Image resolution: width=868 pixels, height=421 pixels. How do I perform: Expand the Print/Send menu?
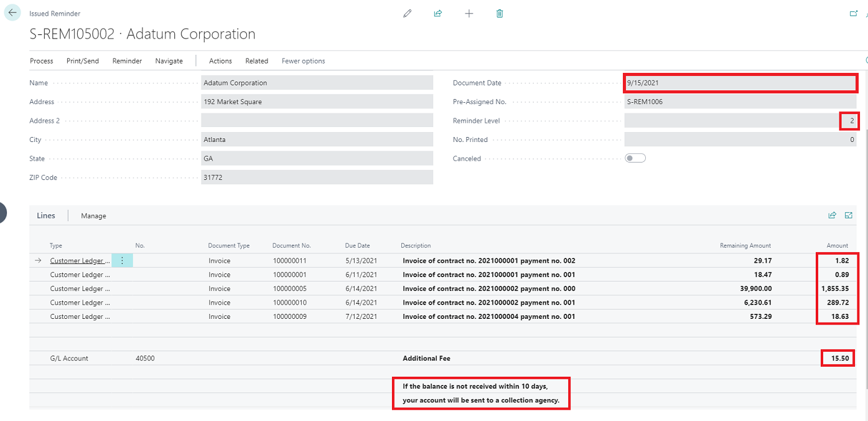pyautogui.click(x=83, y=61)
